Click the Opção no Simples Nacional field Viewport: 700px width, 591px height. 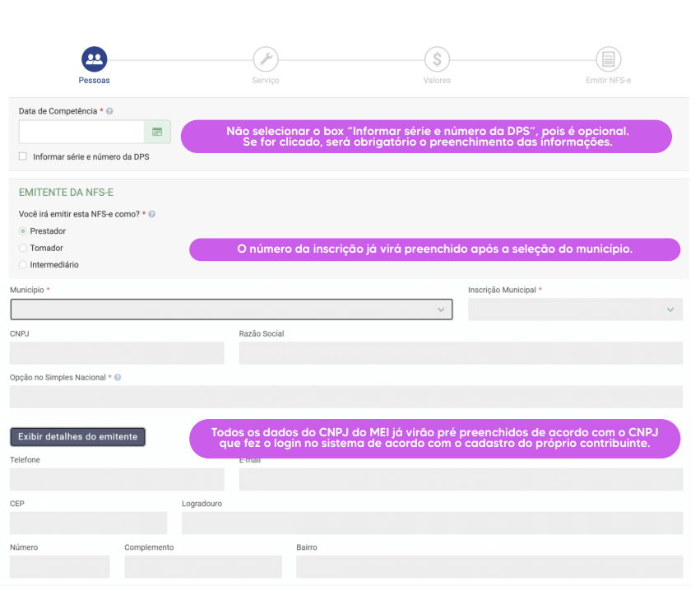(345, 397)
